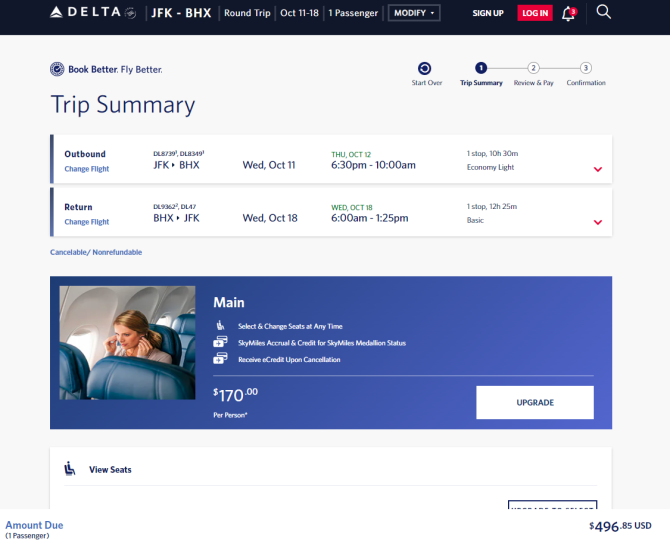Click the seat icon for Select & Change Seats
This screenshot has width=670, height=549.
[x=220, y=326]
